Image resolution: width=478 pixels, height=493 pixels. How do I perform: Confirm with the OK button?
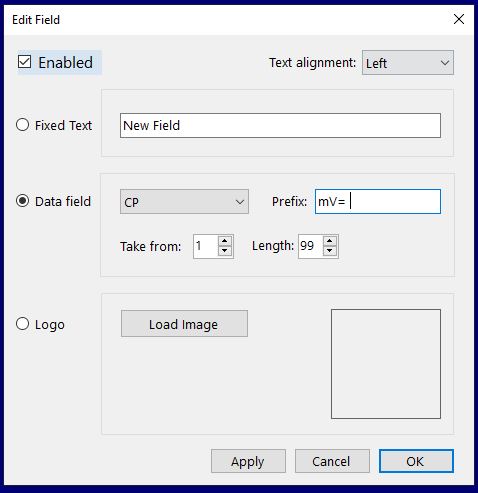coord(416,461)
